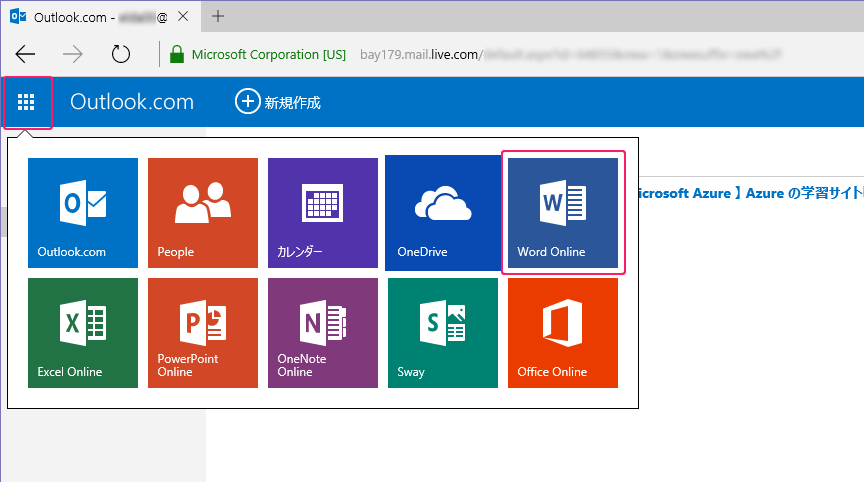Reload the page with the refresh icon
The image size is (864, 482).
pyautogui.click(x=121, y=54)
